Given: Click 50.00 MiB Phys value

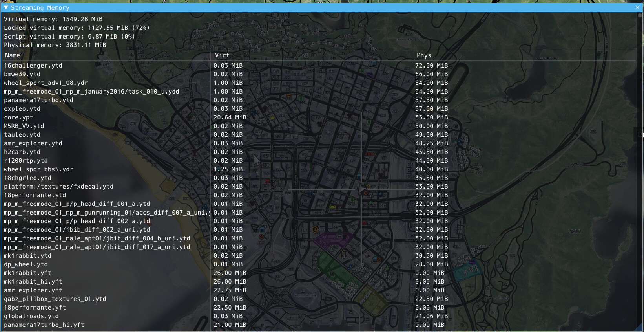Looking at the screenshot, I should click(x=432, y=126).
